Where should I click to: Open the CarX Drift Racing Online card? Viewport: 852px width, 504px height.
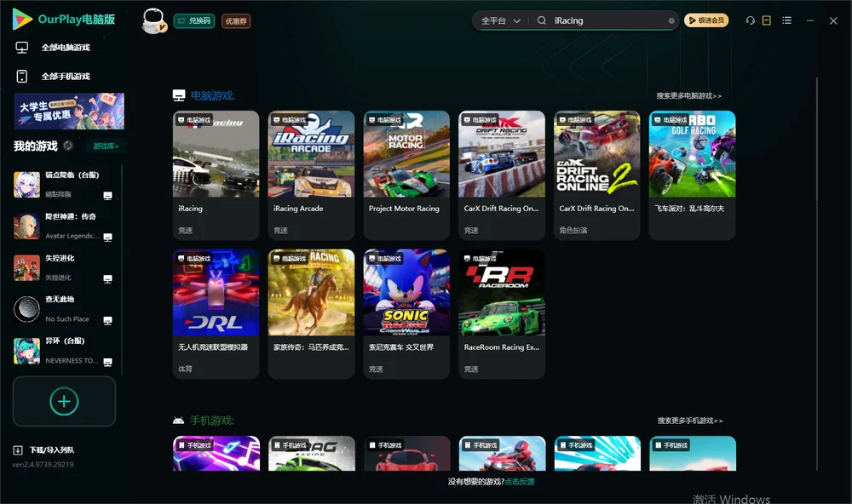click(502, 175)
